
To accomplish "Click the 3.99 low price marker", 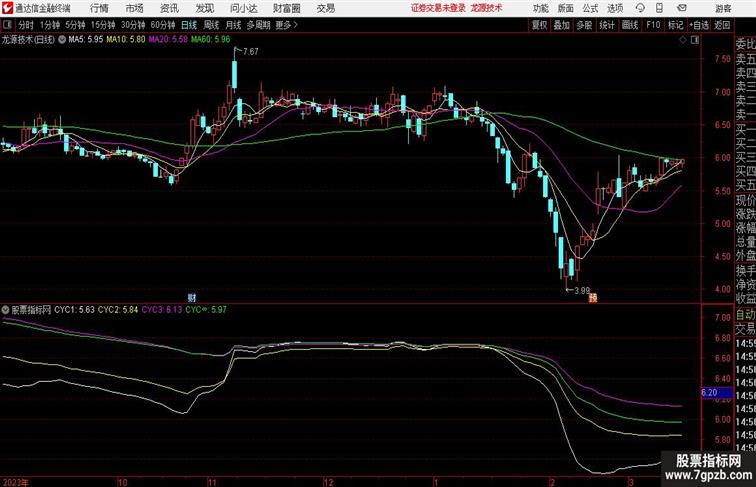I will point(582,291).
